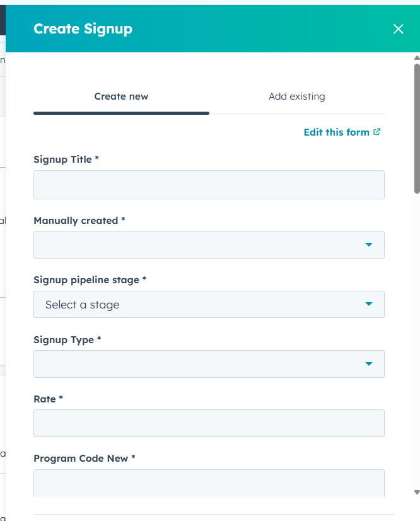Click the Create Signup header title
Image resolution: width=420 pixels, height=521 pixels.
click(83, 29)
